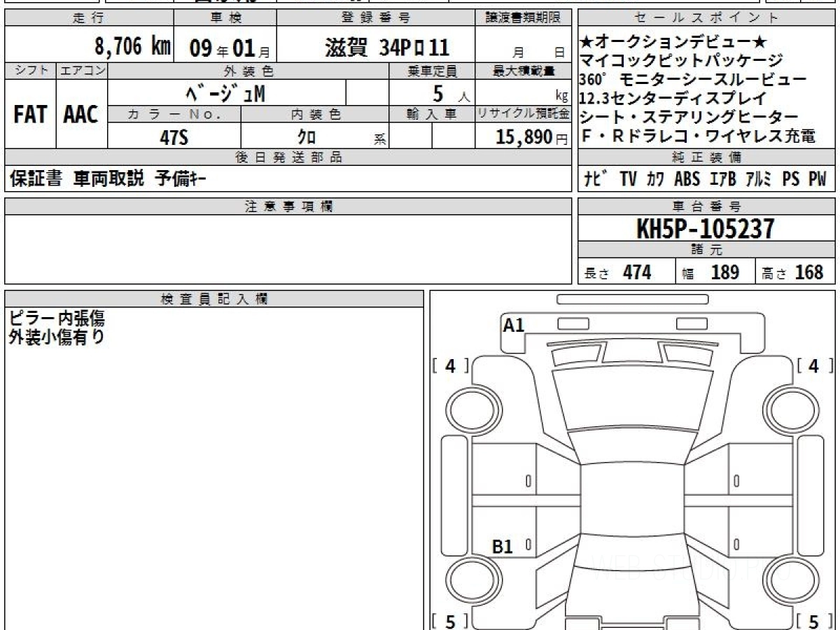
Task: Click the ABS equipment label
Action: pos(687,179)
